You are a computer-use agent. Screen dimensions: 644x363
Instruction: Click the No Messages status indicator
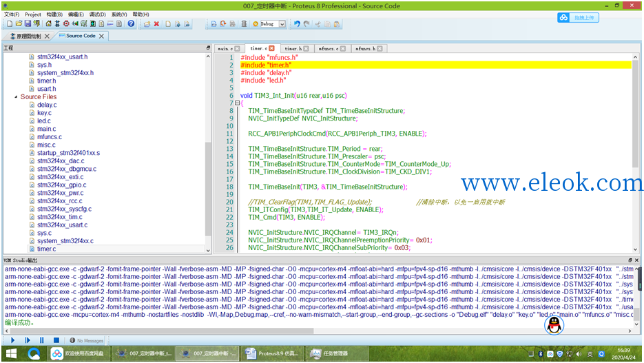[x=87, y=340]
